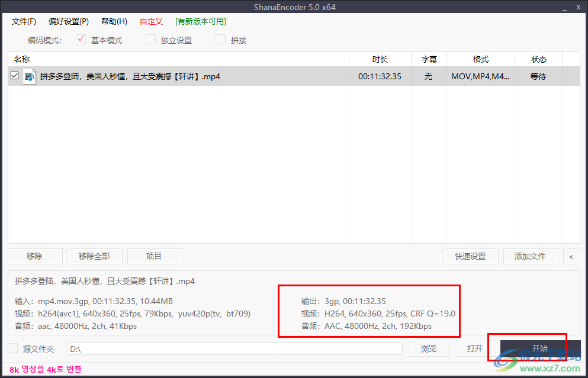Click the 项目 button
The image size is (588, 378).
tap(155, 256)
